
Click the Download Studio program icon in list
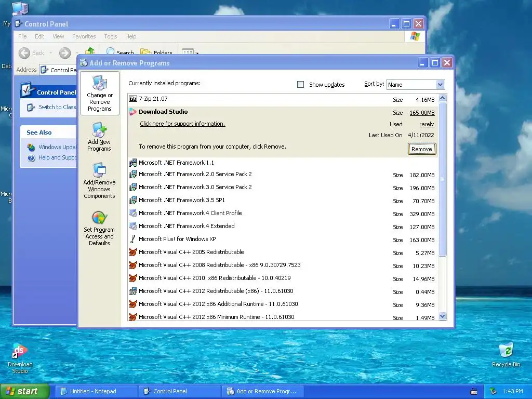133,112
